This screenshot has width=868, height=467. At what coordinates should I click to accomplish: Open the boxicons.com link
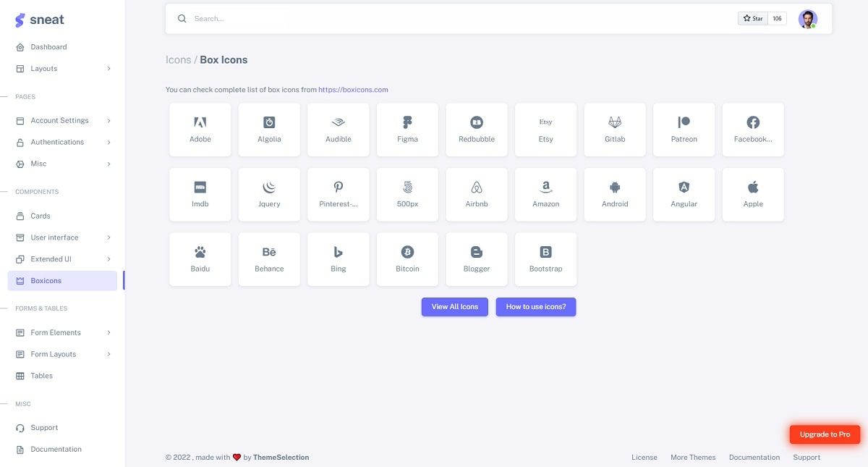coord(354,89)
